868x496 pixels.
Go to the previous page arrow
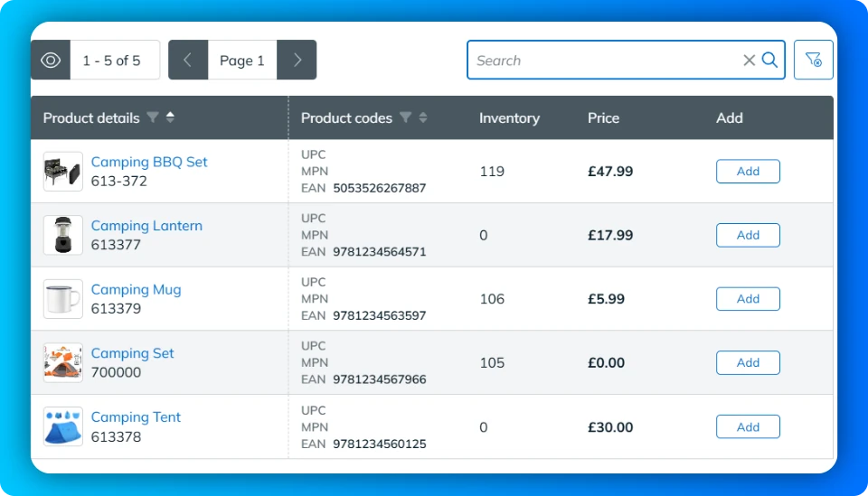click(188, 60)
